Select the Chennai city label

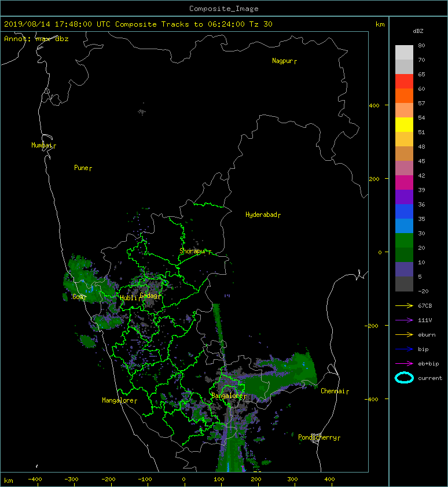point(333,391)
